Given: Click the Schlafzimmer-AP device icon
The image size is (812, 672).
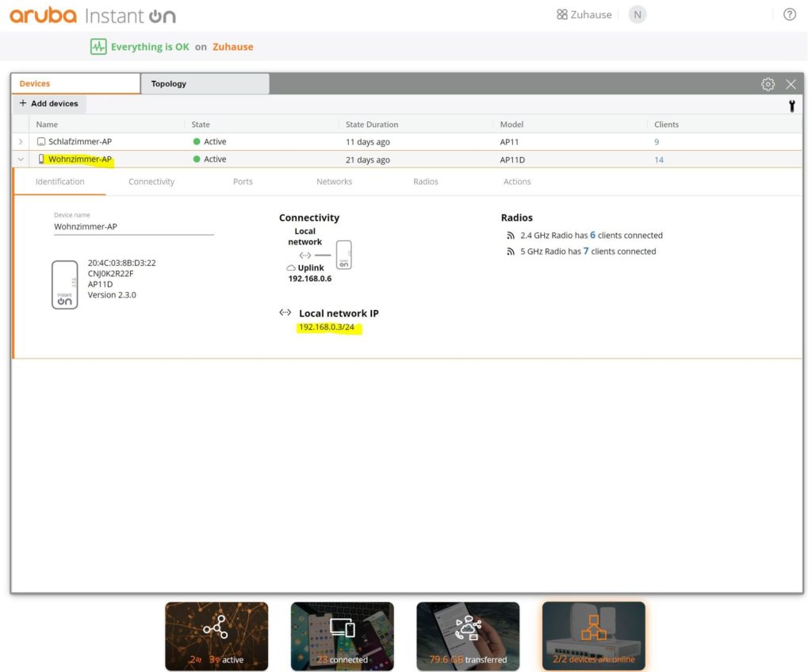Looking at the screenshot, I should tap(41, 141).
